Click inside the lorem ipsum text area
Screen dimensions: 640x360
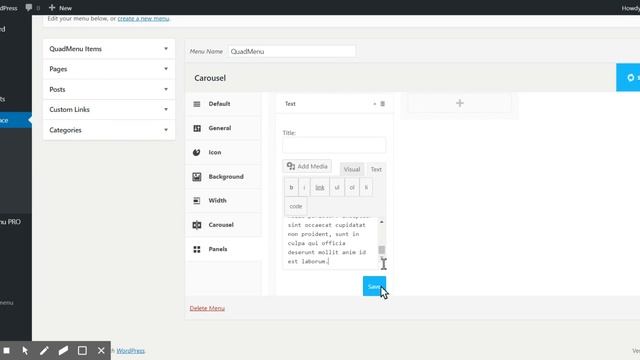coord(330,243)
